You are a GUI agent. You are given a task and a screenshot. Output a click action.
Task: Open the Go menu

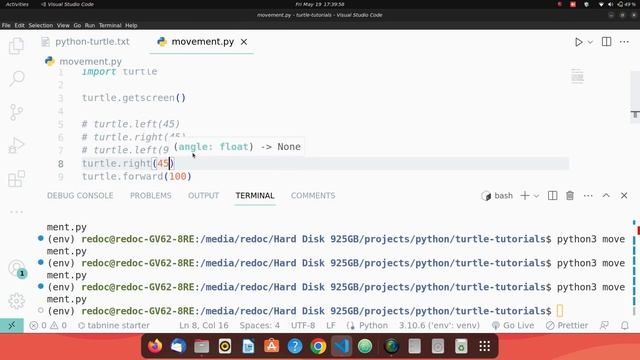pos(77,25)
